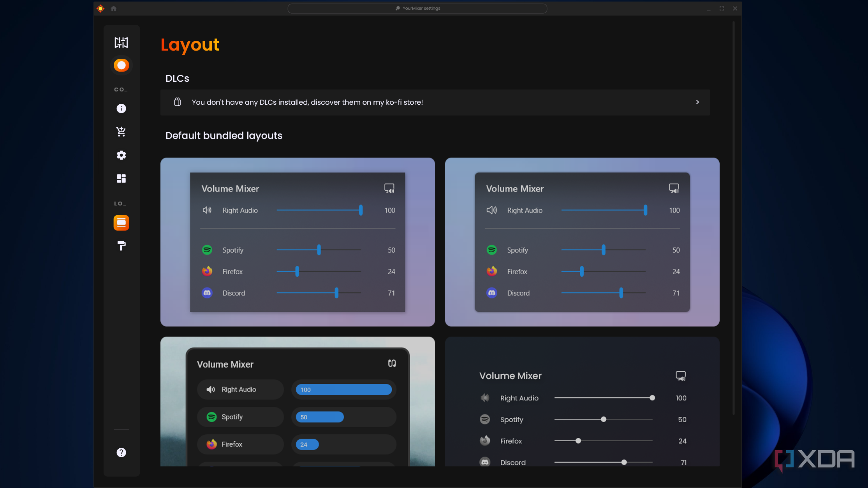Select the first bundled layout card

pos(298,242)
